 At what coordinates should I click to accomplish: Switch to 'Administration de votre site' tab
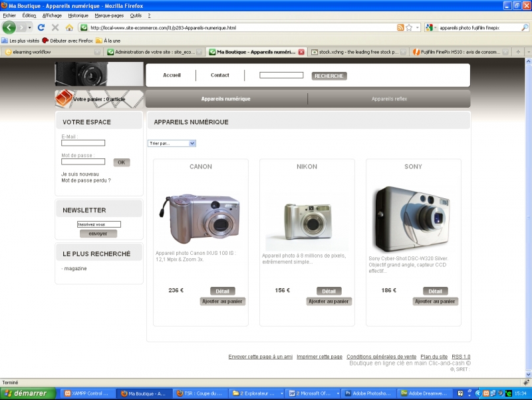154,52
